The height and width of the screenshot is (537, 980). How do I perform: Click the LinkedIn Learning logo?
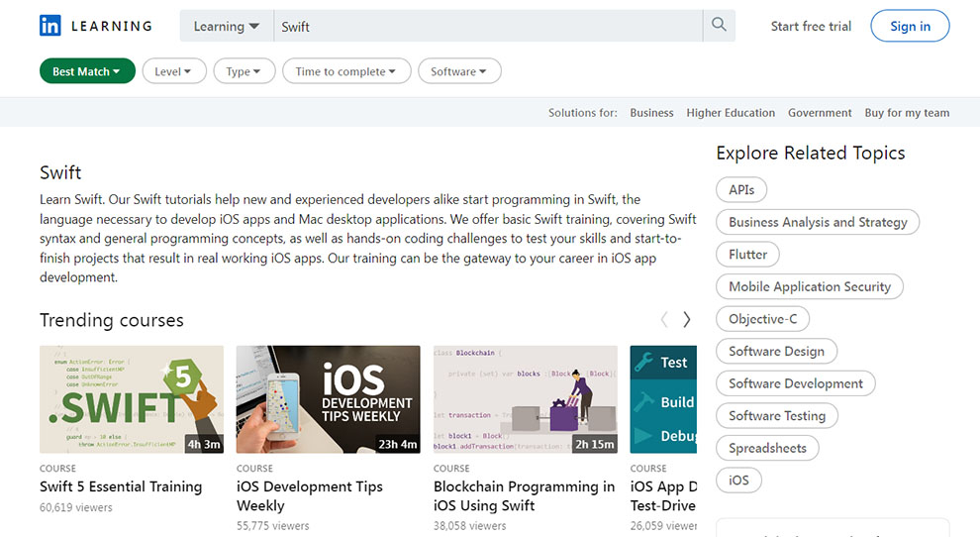click(96, 26)
